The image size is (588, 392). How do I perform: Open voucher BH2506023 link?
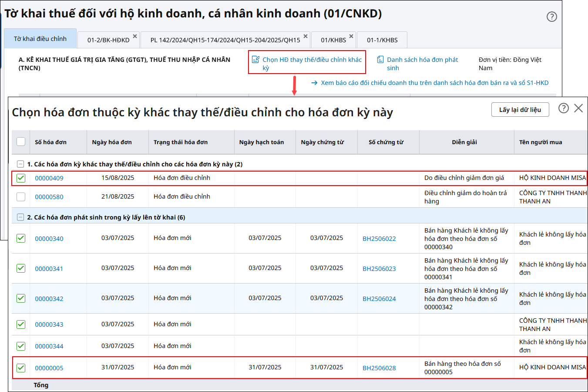pos(379,269)
